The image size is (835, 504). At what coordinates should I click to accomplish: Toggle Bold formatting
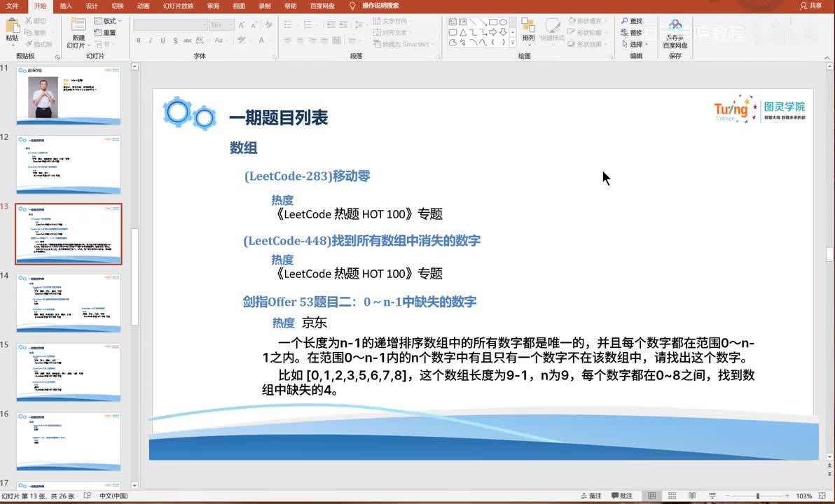tap(139, 41)
